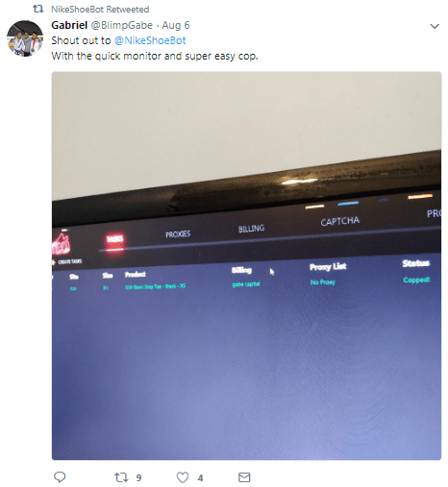This screenshot has width=448, height=487.
Task: Open Gabriel's profile avatar picture
Action: 25,38
